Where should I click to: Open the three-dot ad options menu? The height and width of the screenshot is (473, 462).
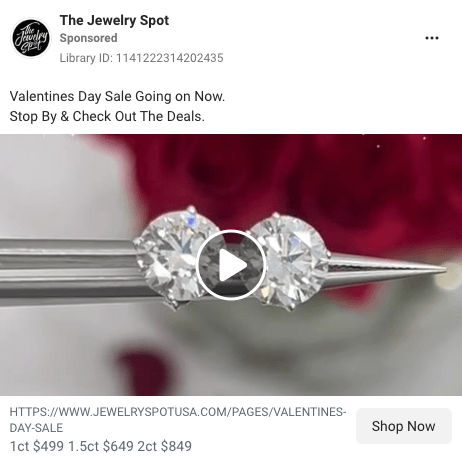coord(432,38)
